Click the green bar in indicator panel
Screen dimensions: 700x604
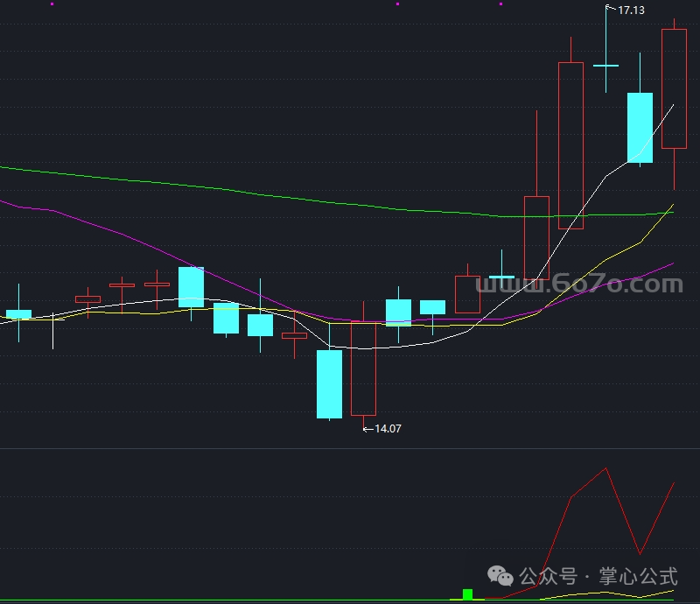[x=467, y=594]
